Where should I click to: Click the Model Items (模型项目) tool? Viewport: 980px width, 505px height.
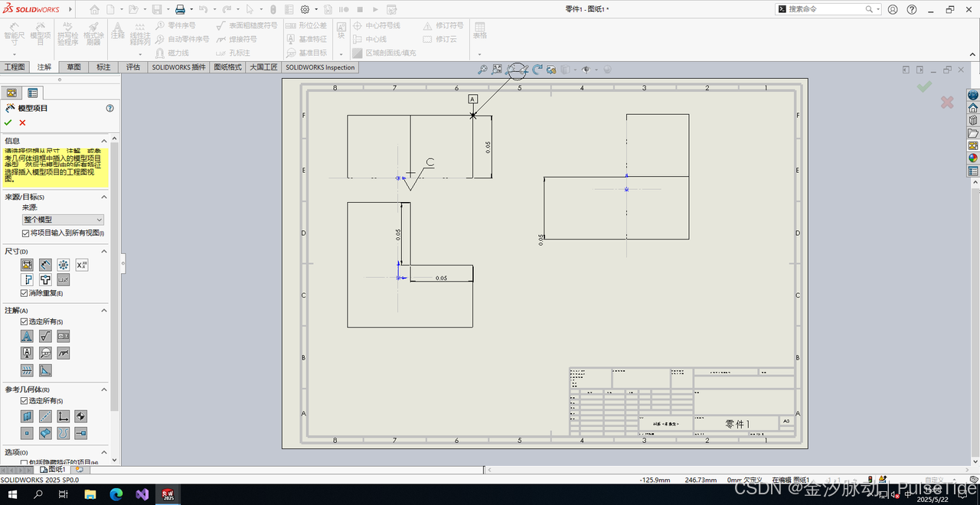40,34
